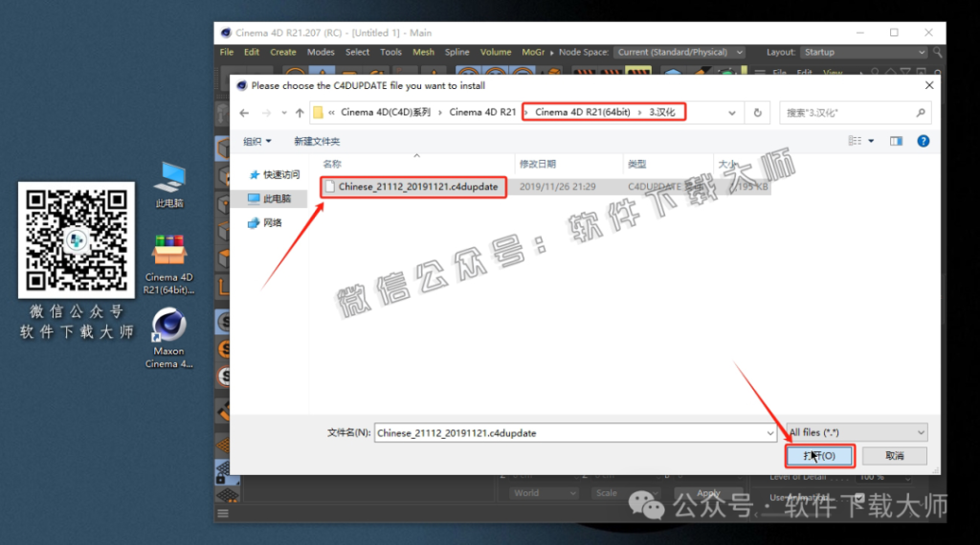The width and height of the screenshot is (980, 545).
Task: Open the Create menu in Cinema 4D
Action: point(283,52)
